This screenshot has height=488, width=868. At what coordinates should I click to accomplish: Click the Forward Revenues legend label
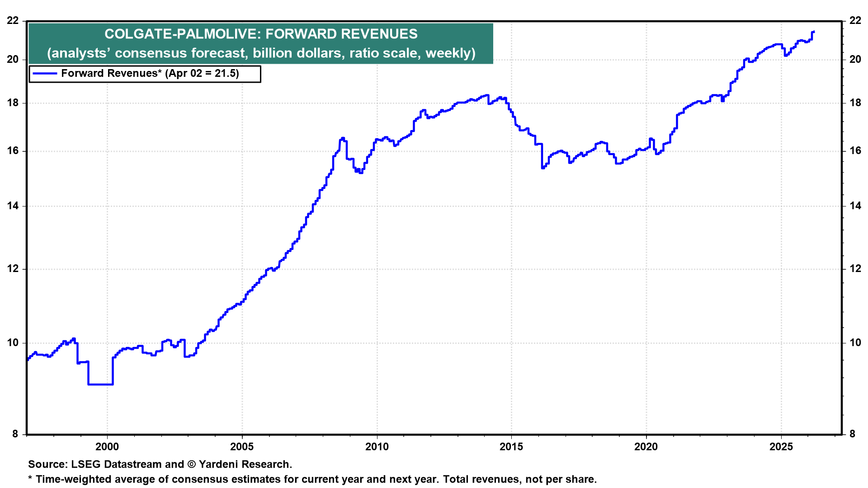click(150, 74)
